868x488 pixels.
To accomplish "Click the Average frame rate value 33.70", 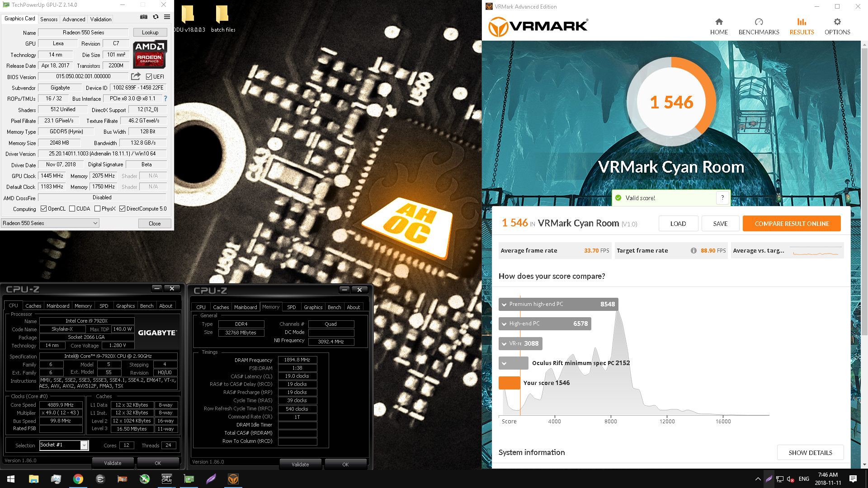I will [591, 251].
